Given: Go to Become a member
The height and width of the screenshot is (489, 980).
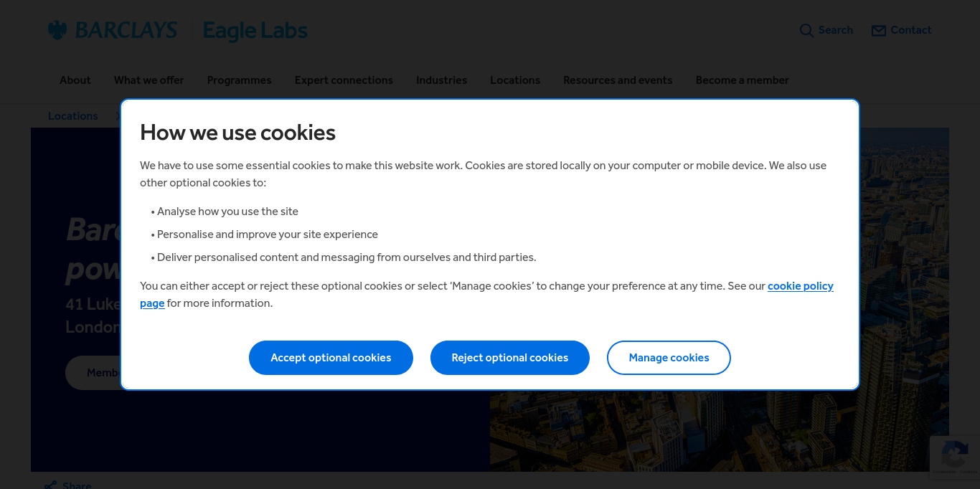Looking at the screenshot, I should tap(742, 80).
